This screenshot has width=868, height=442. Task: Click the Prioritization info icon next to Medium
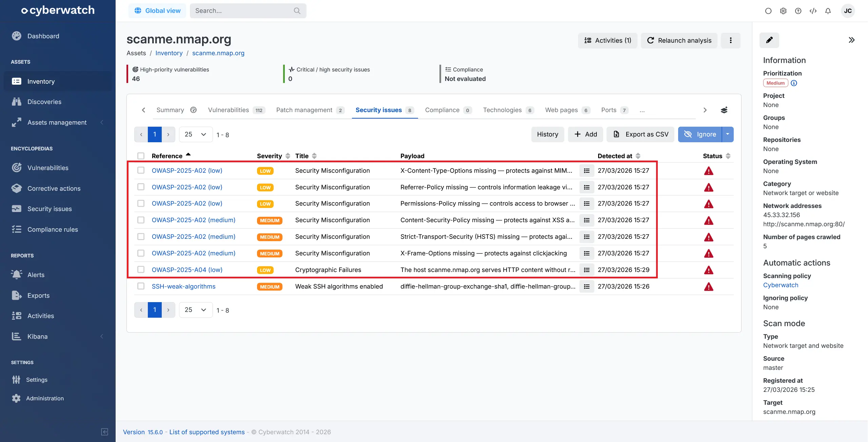(794, 83)
